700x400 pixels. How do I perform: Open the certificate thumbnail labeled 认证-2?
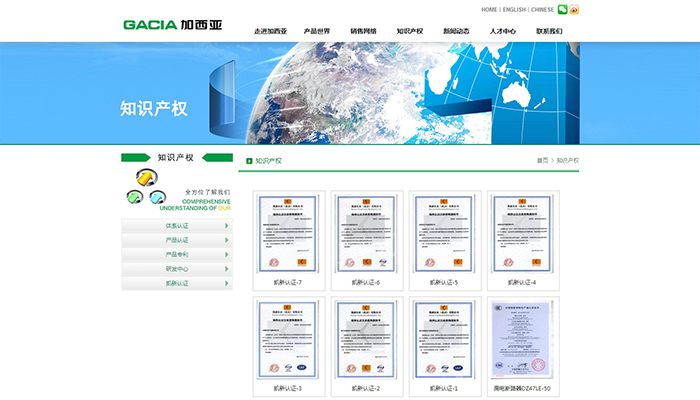tap(366, 340)
